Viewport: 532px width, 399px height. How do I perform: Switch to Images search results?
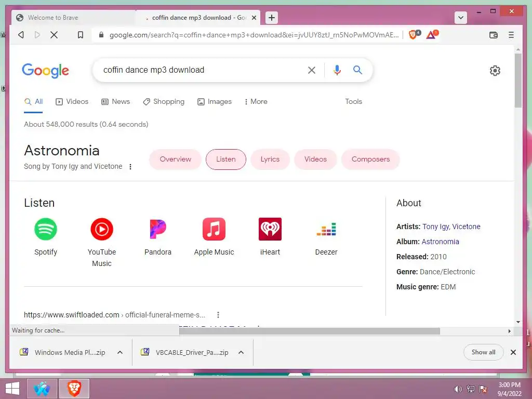point(215,101)
